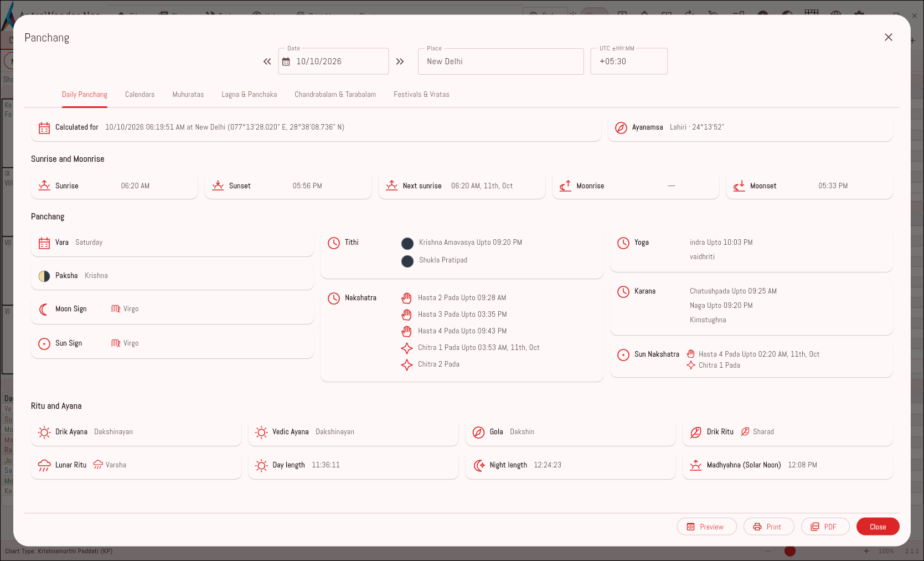Click the Vara calendar icon
Image resolution: width=924 pixels, height=561 pixels.
tap(44, 243)
